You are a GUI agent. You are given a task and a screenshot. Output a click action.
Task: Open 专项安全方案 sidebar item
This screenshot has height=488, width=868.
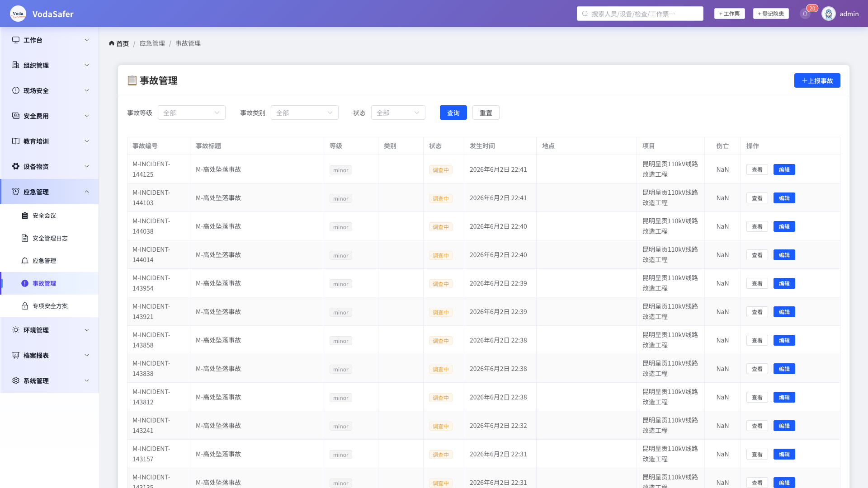point(50,306)
